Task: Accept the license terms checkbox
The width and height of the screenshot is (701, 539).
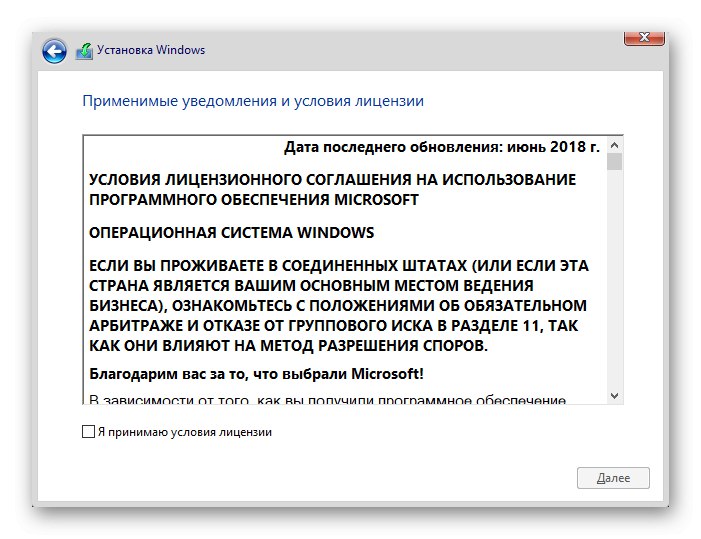Action: (89, 432)
